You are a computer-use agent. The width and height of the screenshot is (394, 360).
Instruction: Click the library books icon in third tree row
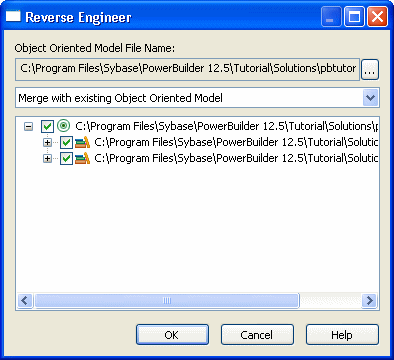82,158
